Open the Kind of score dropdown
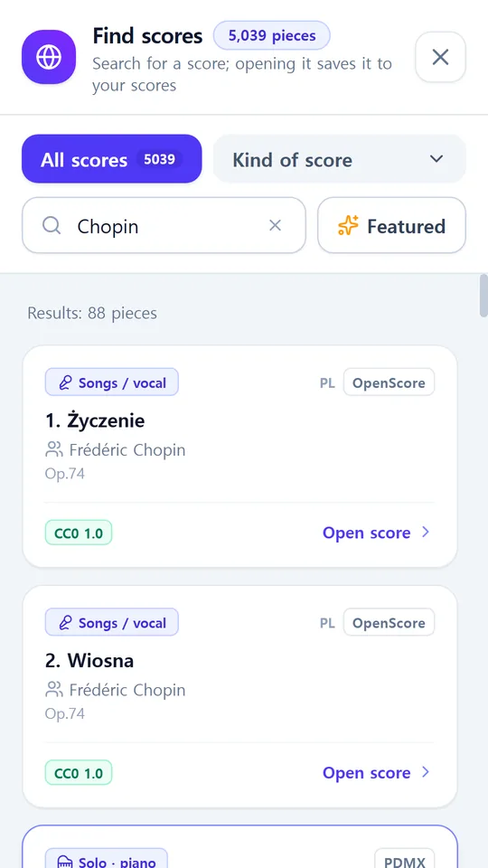 click(340, 159)
